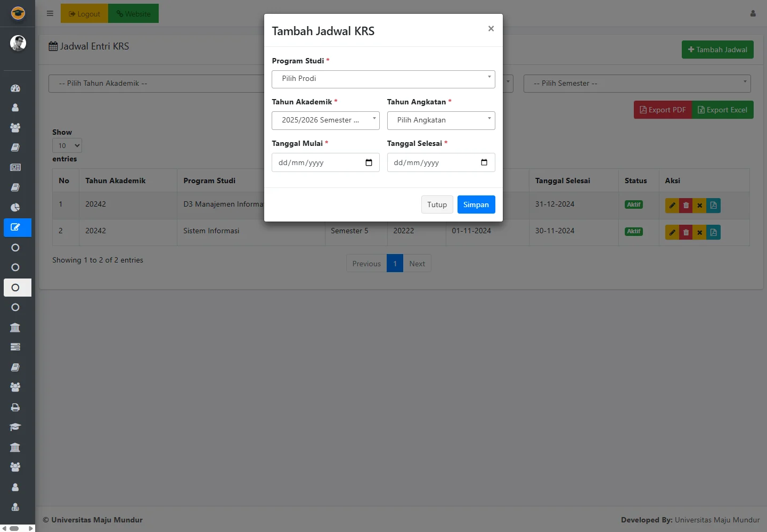Click the trash icon for Sistem Informasi row

pyautogui.click(x=686, y=232)
